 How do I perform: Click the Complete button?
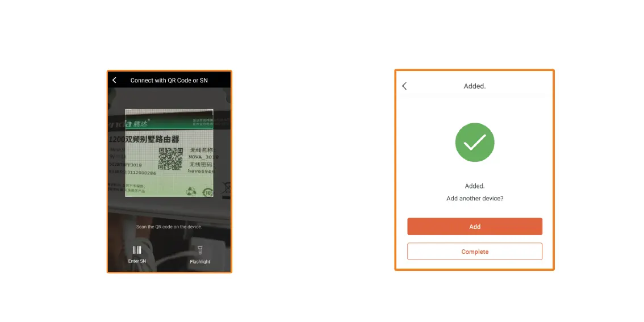(x=475, y=252)
